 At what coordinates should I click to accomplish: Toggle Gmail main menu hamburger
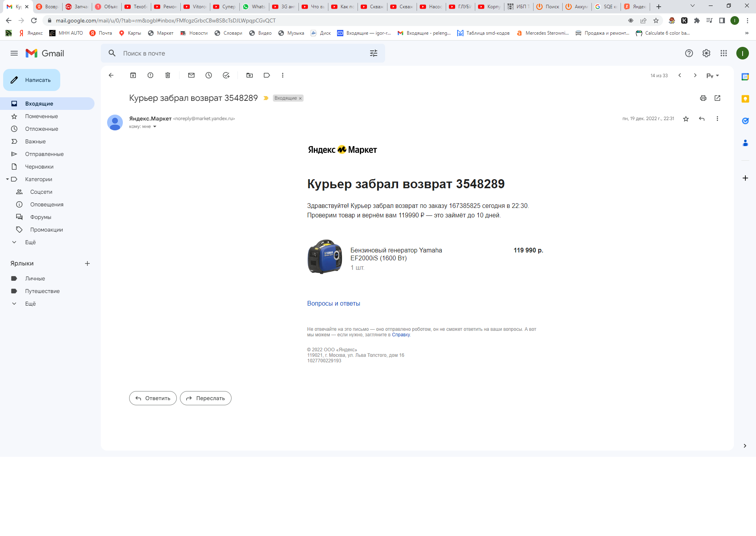coord(14,53)
